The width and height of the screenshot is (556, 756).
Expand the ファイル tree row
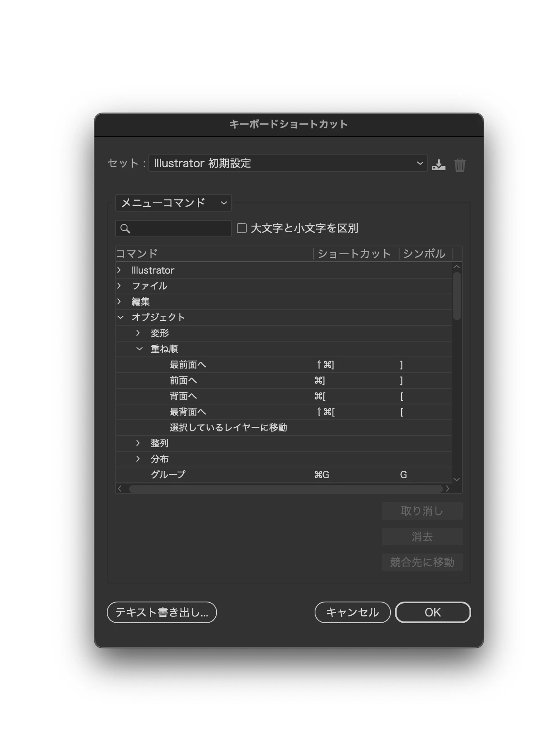119,286
